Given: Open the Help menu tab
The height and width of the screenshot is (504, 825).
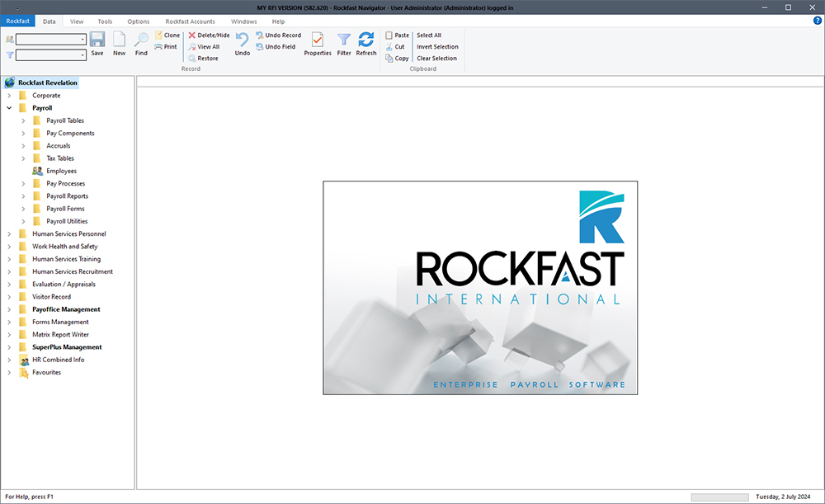Looking at the screenshot, I should pyautogui.click(x=278, y=21).
